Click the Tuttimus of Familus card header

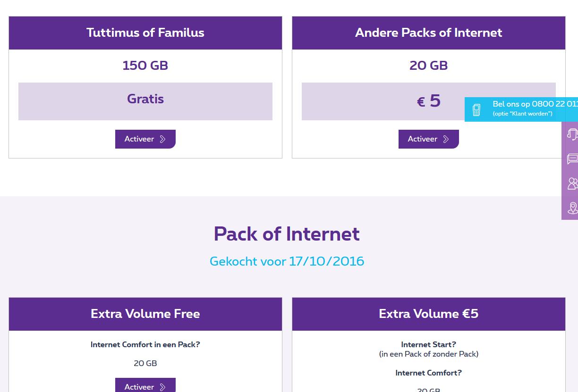point(145,33)
